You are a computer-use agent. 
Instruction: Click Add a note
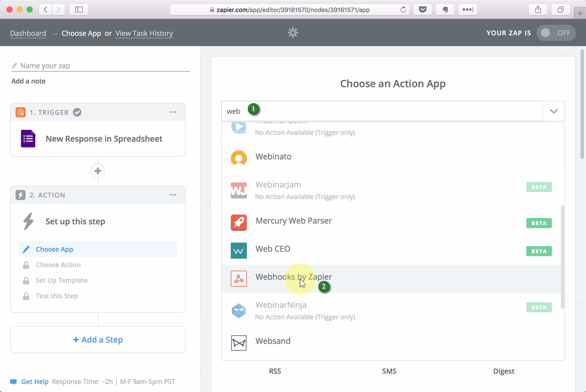click(28, 81)
